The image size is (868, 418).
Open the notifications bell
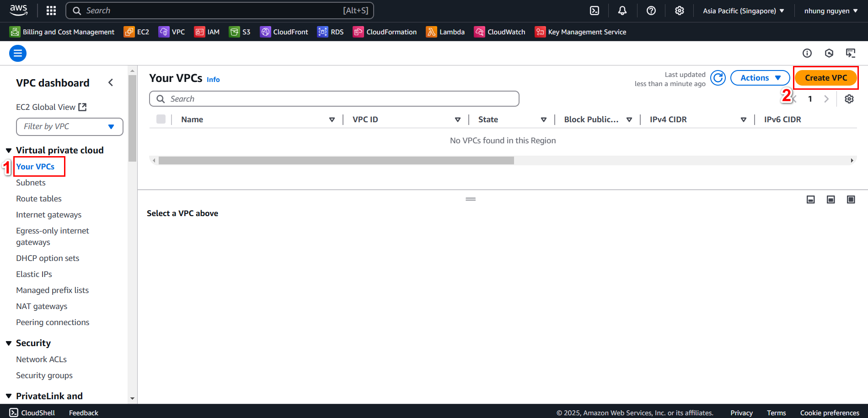click(622, 11)
